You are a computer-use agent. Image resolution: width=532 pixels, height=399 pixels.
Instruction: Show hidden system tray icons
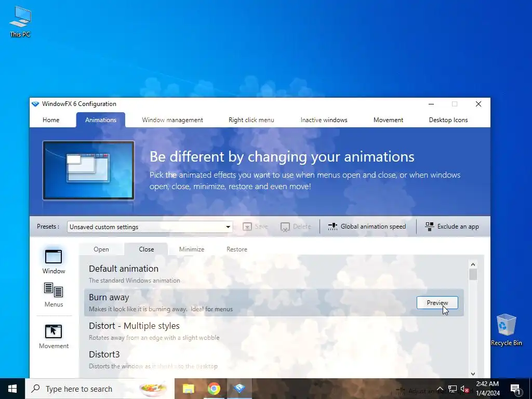pyautogui.click(x=440, y=389)
